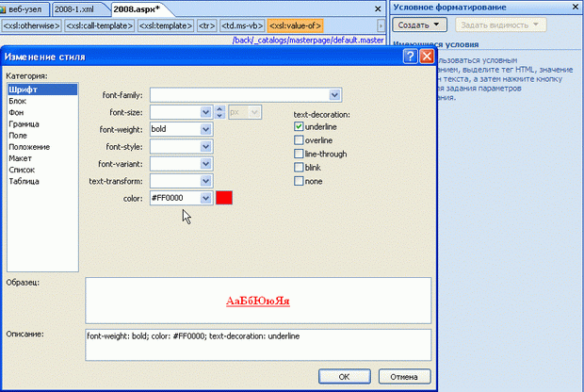The width and height of the screenshot is (584, 392).
Task: Click the red color swatch
Action: [223, 198]
